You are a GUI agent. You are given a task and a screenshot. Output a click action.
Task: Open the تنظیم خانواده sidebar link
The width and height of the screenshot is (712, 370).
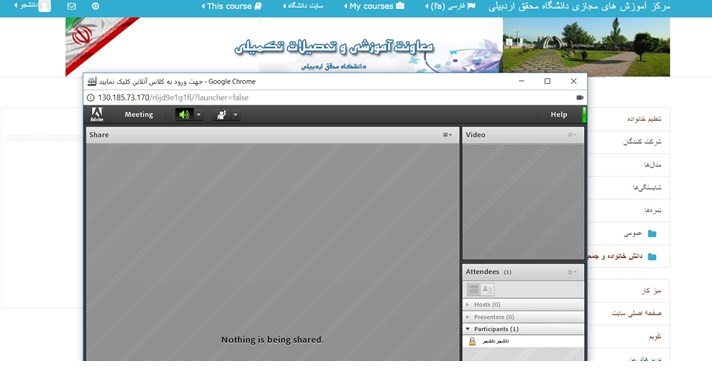click(644, 119)
